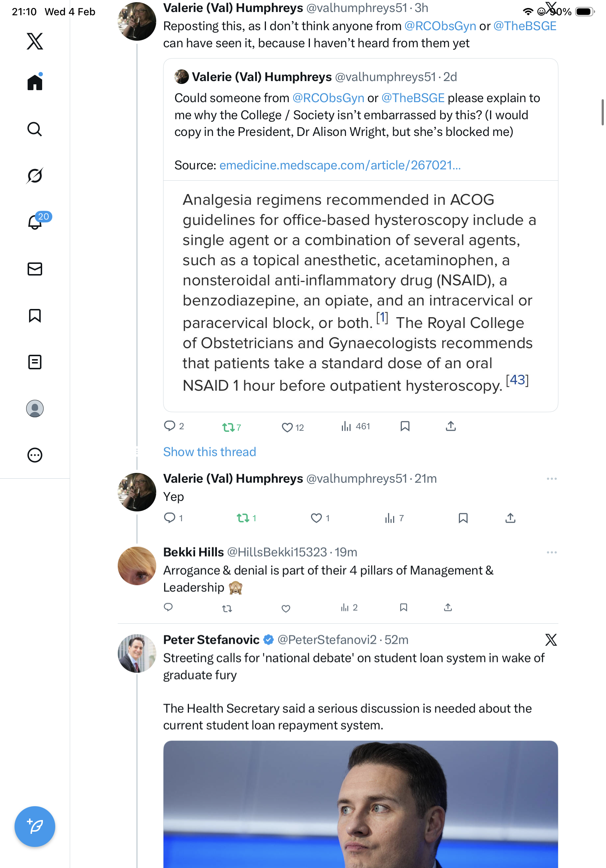Open more options on Bekki Hills' post
This screenshot has width=606, height=868.
pos(551,552)
